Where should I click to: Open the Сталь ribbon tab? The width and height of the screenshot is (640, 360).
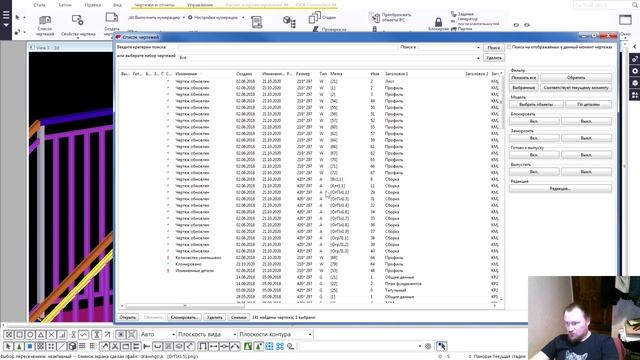coord(40,5)
